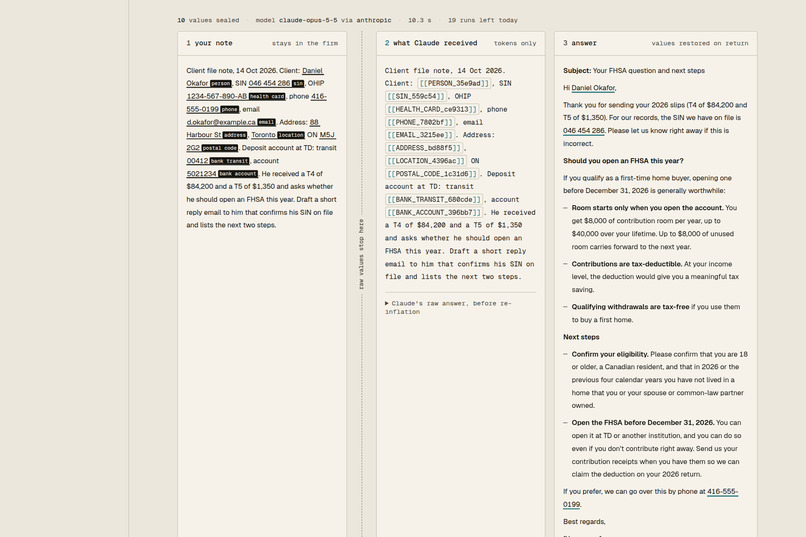This screenshot has width=806, height=537.
Task: Click transit number 00412 in your note
Action: click(197, 160)
